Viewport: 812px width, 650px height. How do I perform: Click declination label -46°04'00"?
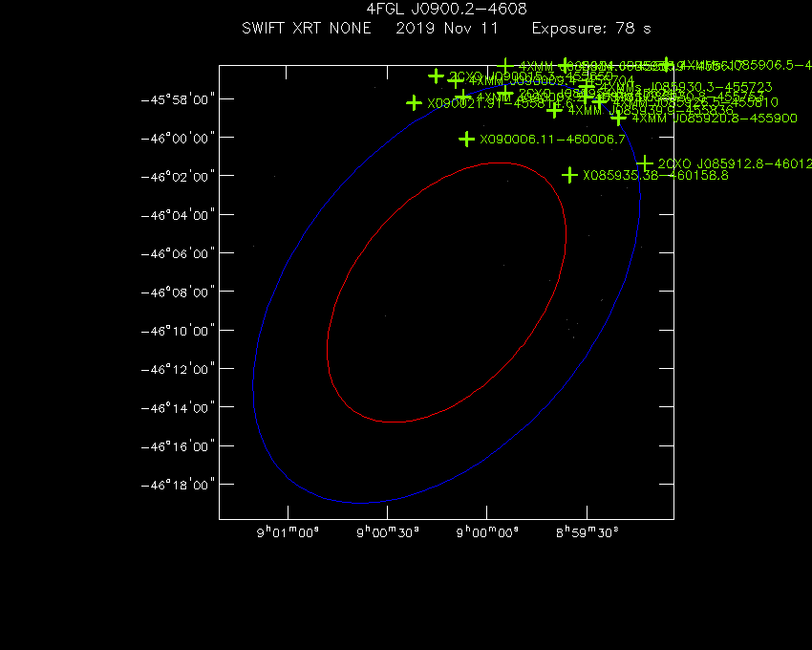click(178, 215)
